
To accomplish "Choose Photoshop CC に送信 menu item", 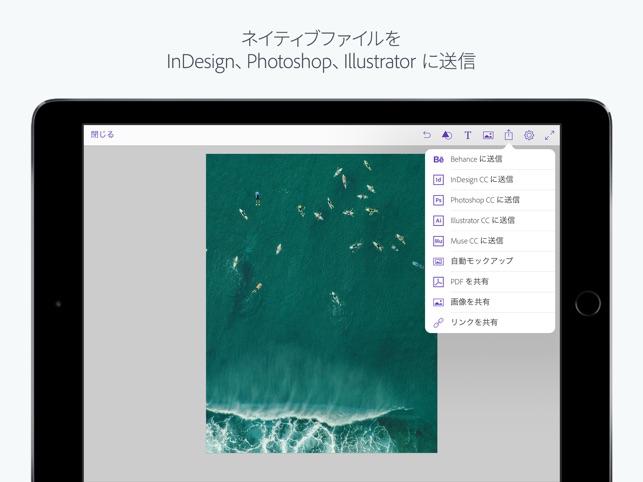I will click(490, 200).
